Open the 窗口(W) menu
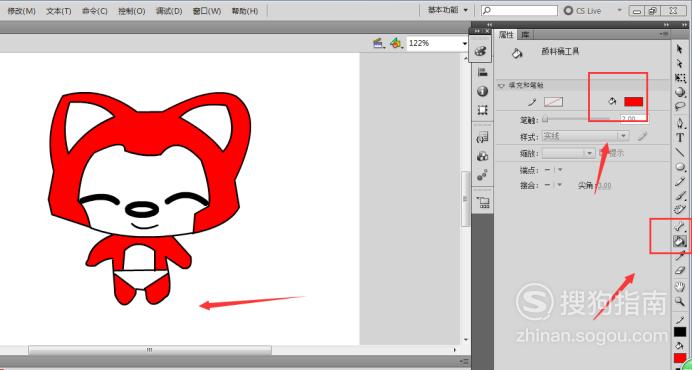 point(207,11)
